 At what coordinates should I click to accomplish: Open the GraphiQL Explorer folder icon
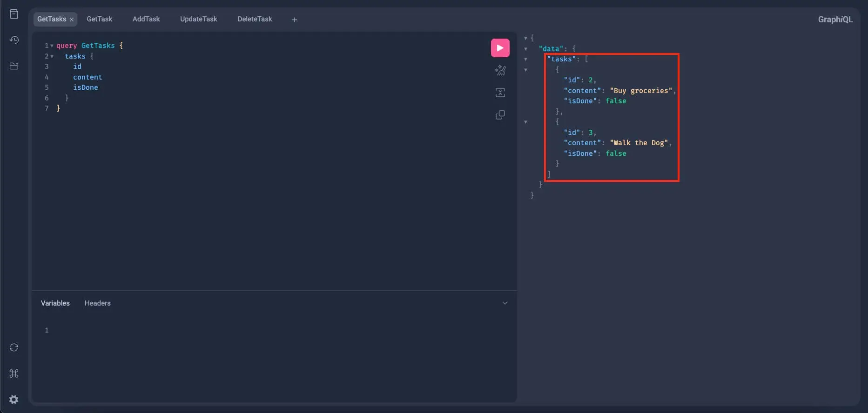[x=14, y=66]
